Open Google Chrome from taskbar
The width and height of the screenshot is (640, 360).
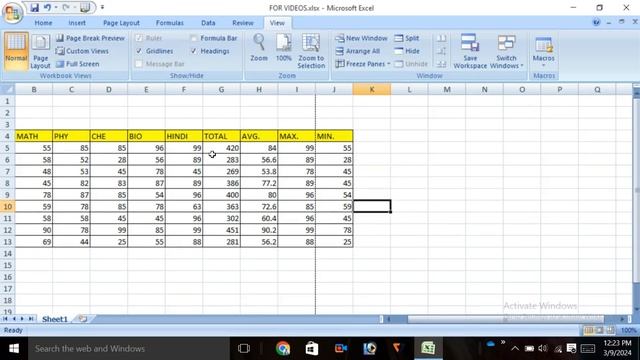click(x=282, y=348)
